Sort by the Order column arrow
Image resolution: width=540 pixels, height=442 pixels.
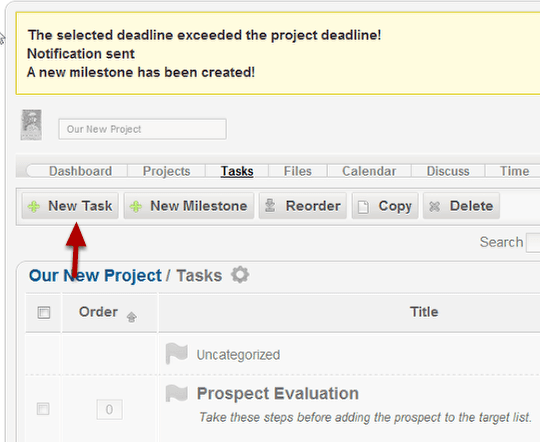[132, 317]
